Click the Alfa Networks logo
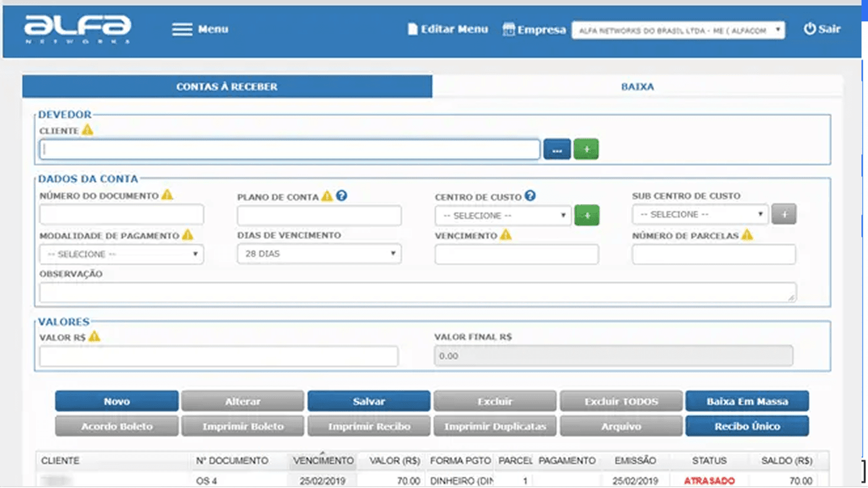This screenshot has width=868, height=488. (78, 30)
